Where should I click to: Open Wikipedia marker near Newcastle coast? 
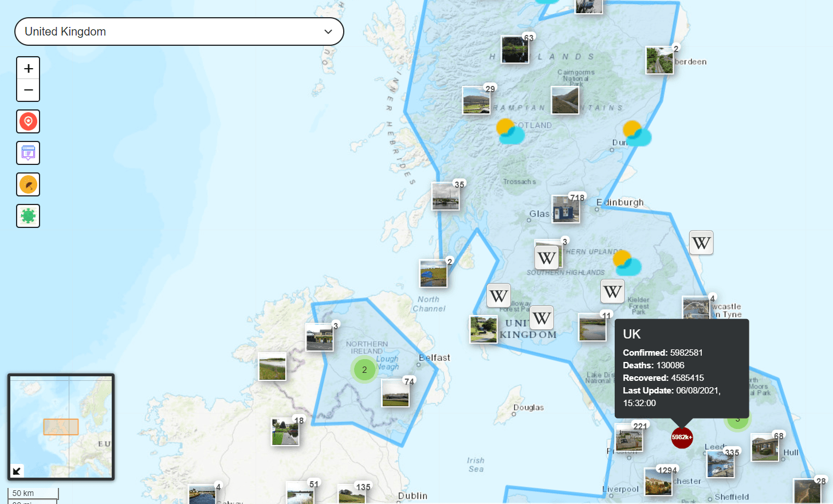(701, 243)
